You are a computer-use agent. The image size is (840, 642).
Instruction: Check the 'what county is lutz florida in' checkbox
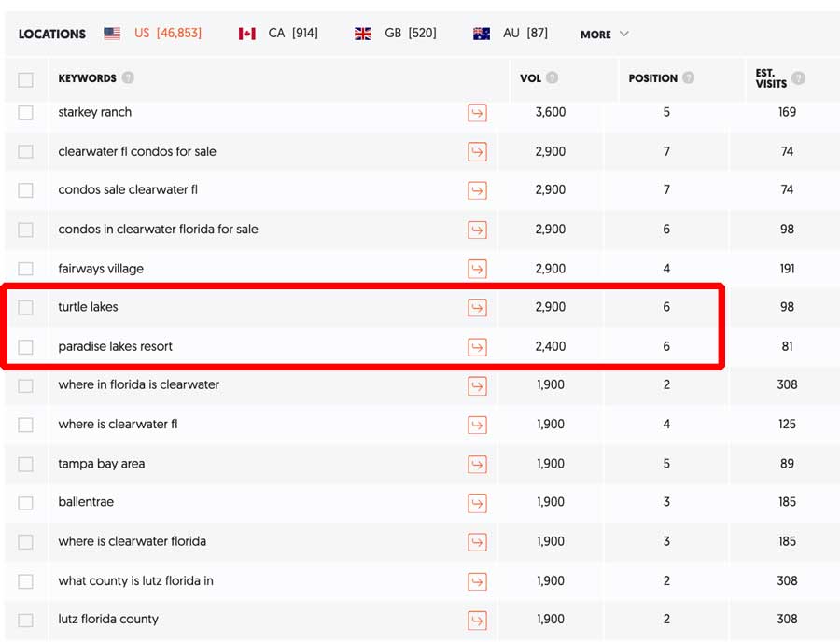pyautogui.click(x=26, y=581)
